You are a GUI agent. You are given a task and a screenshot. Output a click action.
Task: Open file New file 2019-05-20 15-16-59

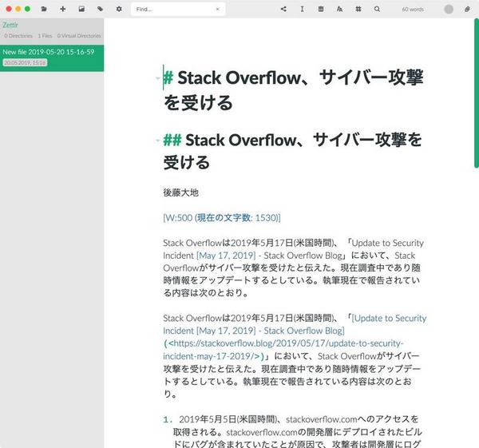(52, 58)
